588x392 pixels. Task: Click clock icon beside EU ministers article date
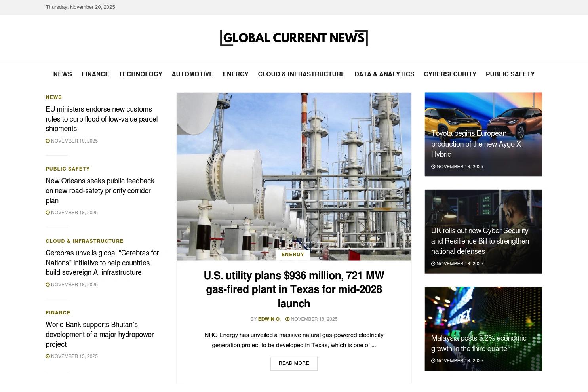point(48,141)
